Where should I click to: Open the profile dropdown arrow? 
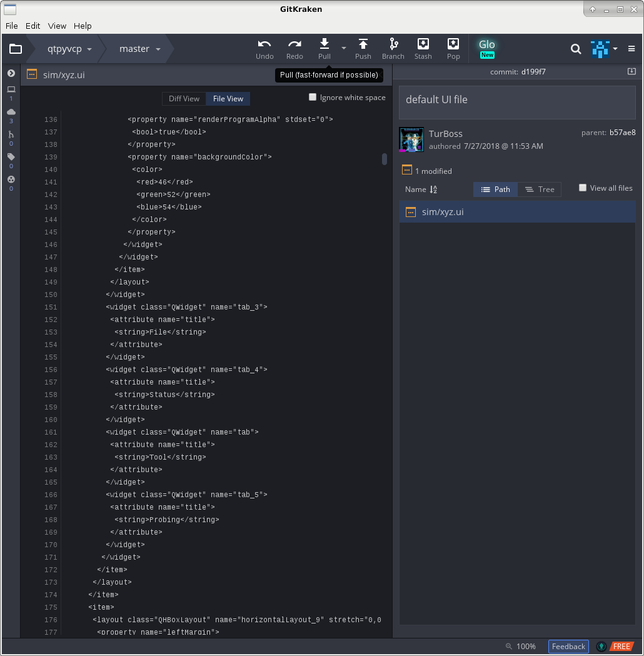coord(615,49)
